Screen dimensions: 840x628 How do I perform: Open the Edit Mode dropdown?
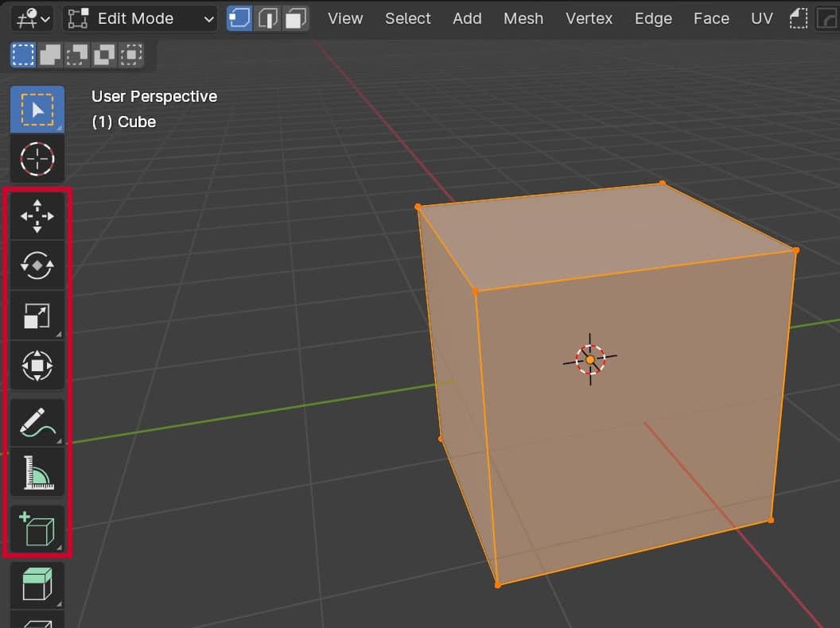[x=139, y=17]
